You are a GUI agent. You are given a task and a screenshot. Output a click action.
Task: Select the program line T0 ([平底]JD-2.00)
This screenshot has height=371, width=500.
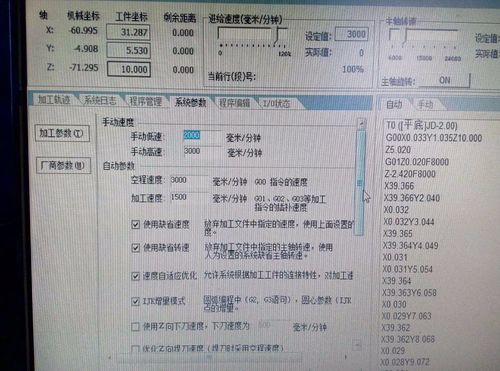(x=422, y=125)
